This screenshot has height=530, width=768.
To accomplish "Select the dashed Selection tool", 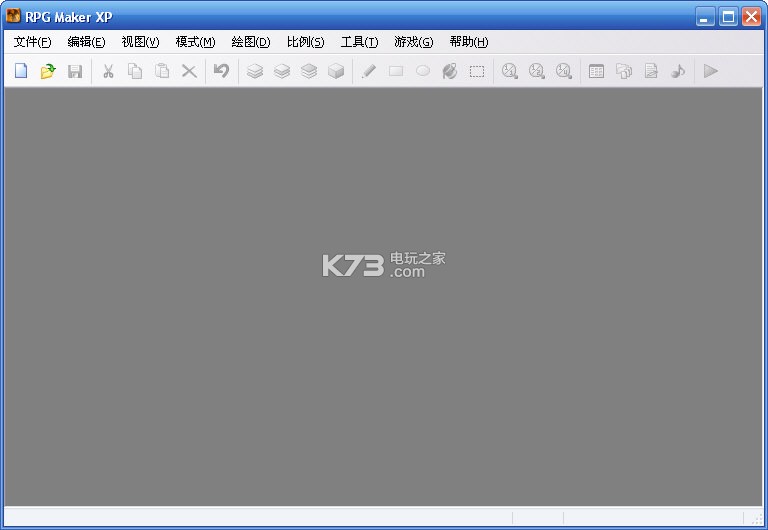I will click(x=477, y=72).
